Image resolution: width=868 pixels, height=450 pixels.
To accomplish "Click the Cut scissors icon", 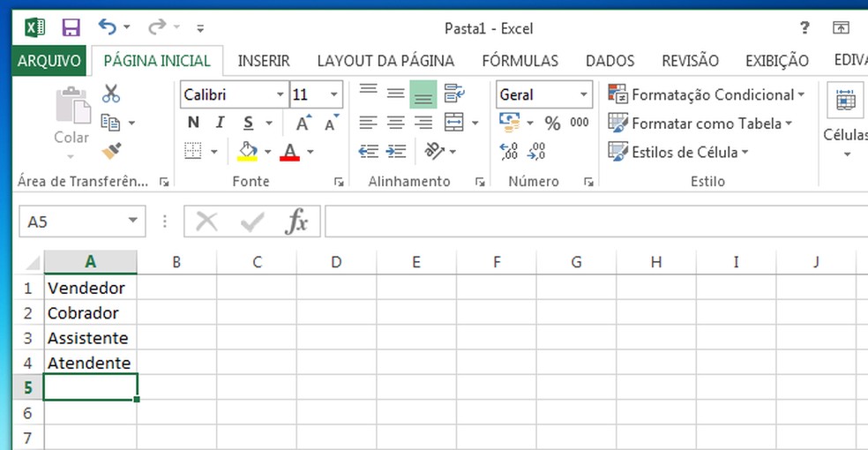I will tap(111, 94).
